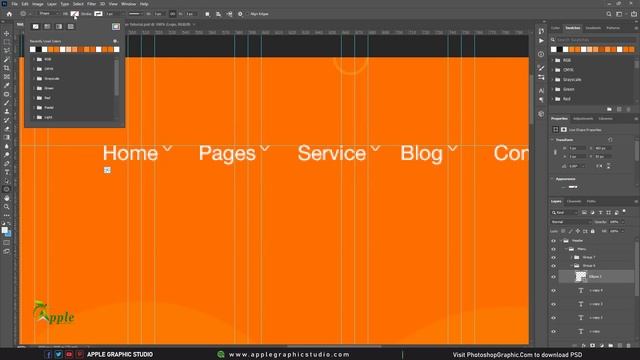Switch to the Color tab

point(556,28)
